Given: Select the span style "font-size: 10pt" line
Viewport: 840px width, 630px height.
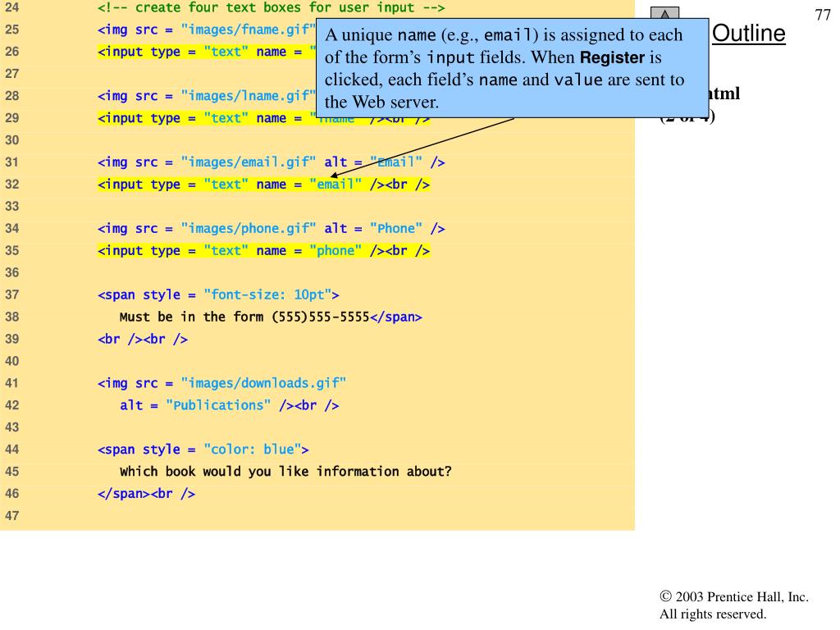Looking at the screenshot, I should 218,294.
